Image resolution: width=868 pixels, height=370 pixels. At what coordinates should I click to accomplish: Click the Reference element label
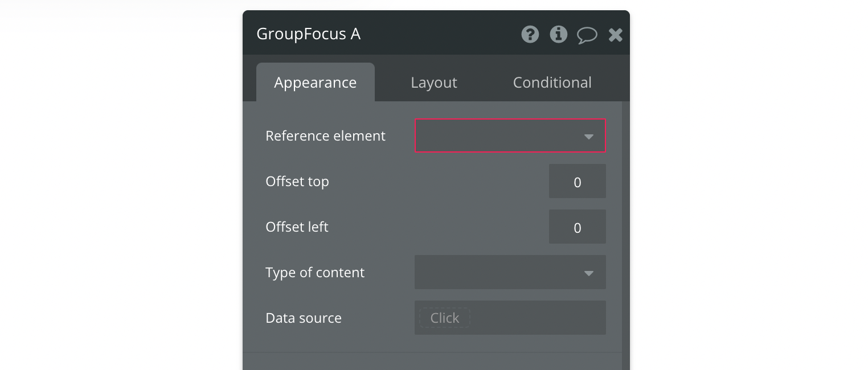[325, 135]
